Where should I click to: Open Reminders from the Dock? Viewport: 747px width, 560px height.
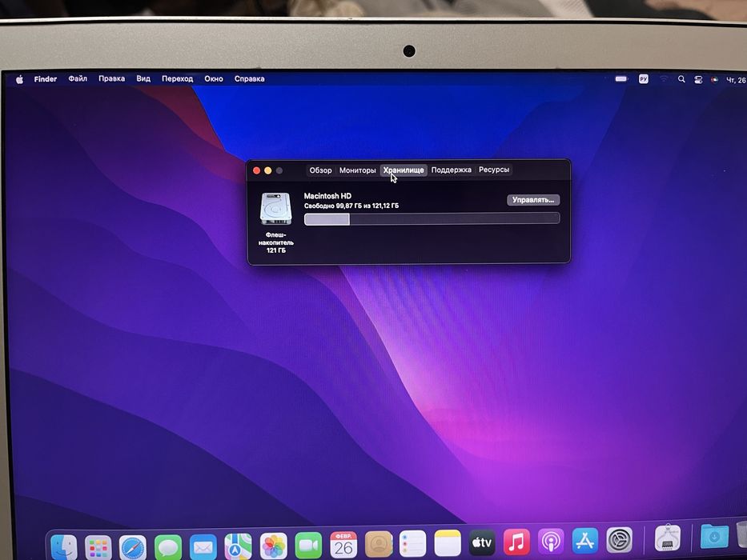[412, 544]
